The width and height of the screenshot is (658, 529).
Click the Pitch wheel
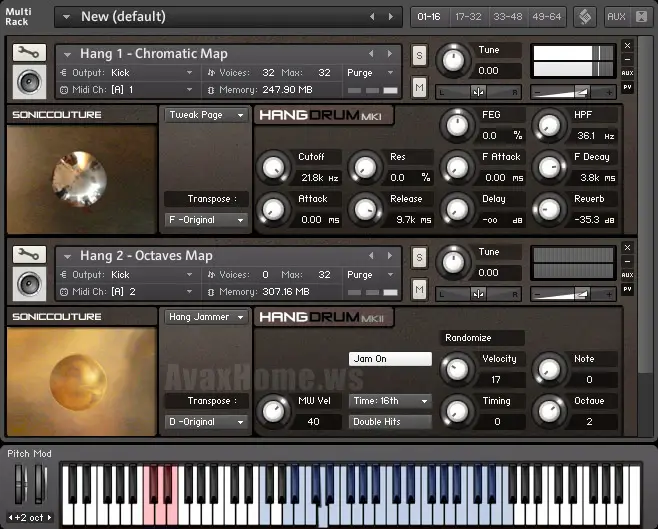tap(20, 483)
